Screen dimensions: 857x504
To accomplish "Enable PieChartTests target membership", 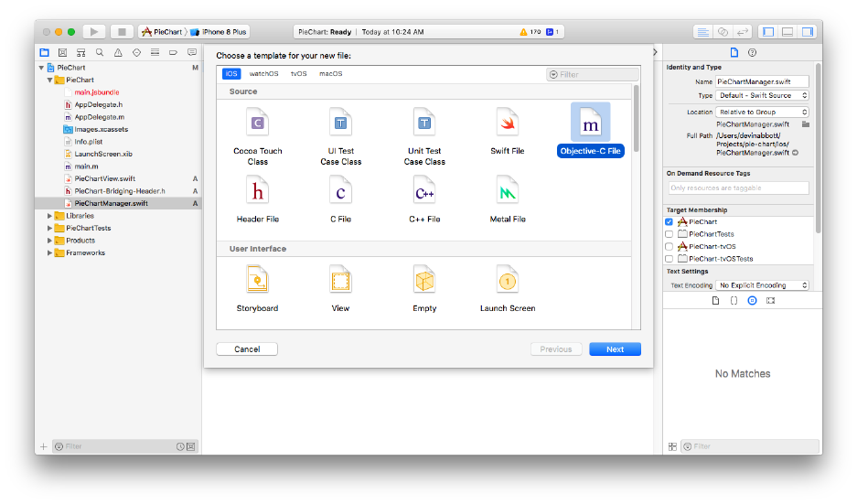I will 669,234.
